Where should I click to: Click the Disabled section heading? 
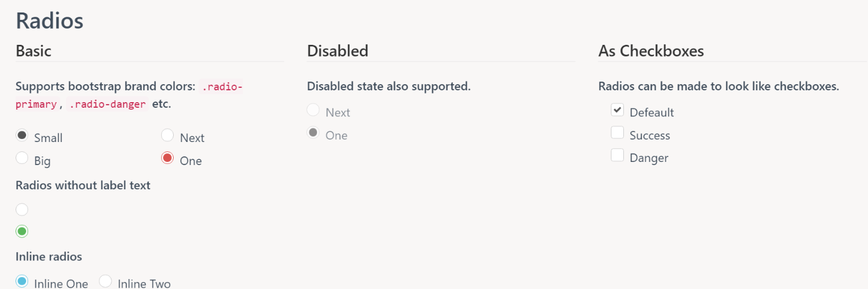click(337, 50)
